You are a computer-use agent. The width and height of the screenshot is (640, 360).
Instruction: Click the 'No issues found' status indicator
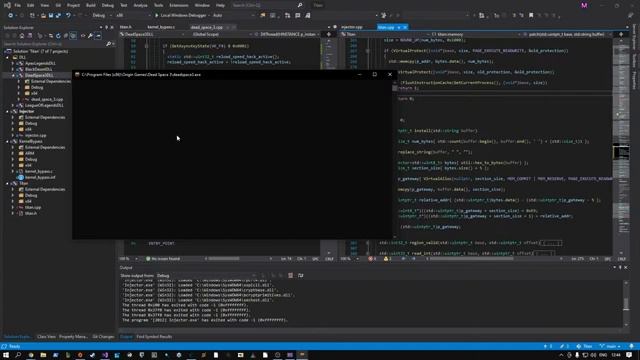pos(163,259)
